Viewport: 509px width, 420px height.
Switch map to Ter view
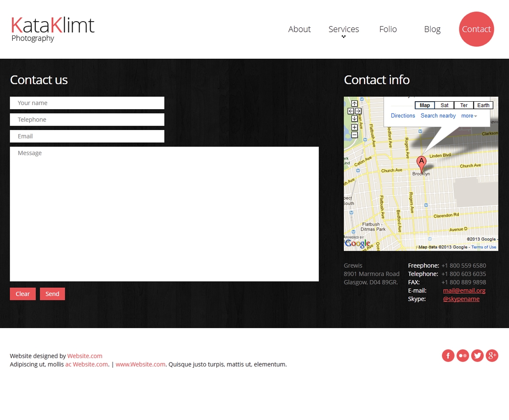coord(463,105)
